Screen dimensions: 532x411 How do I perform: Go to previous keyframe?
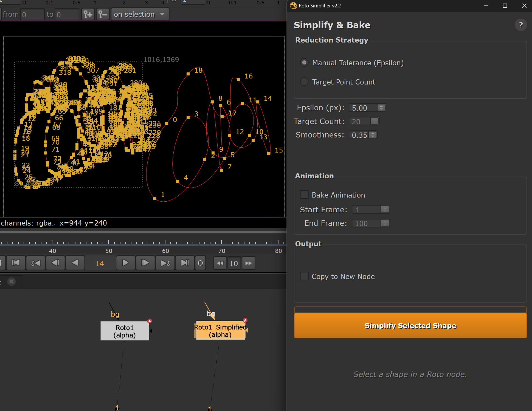(36, 263)
